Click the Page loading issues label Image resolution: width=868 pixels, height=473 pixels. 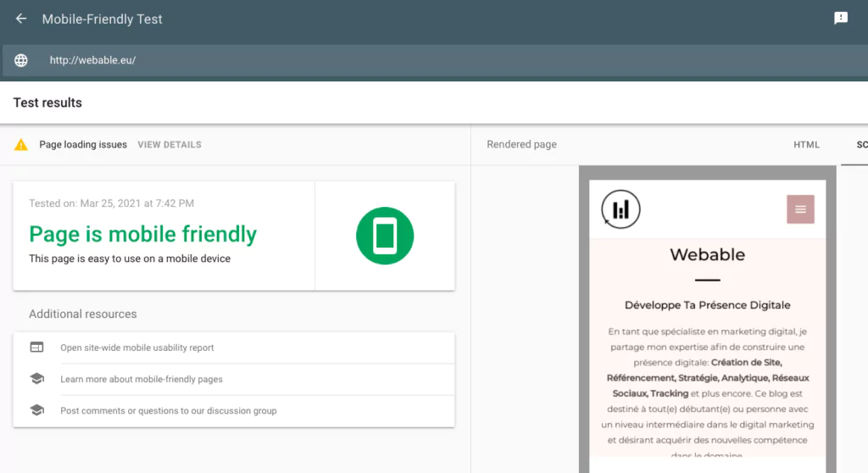[83, 145]
